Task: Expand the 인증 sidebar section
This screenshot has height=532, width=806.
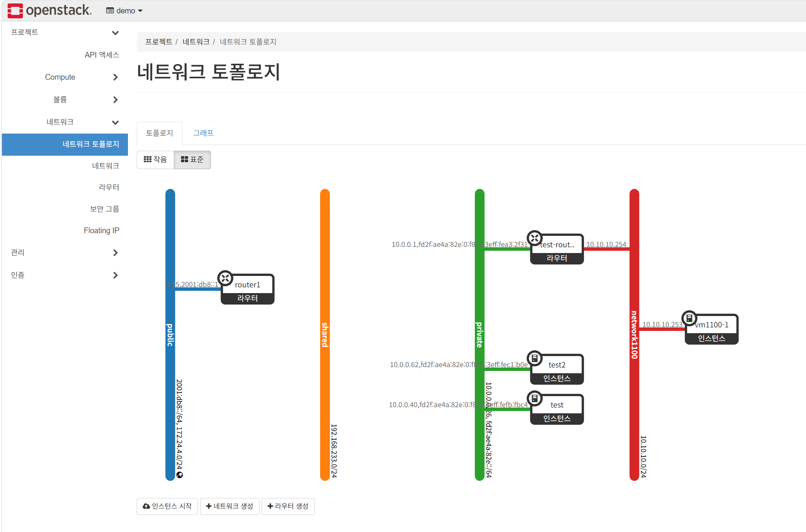Action: pyautogui.click(x=65, y=275)
